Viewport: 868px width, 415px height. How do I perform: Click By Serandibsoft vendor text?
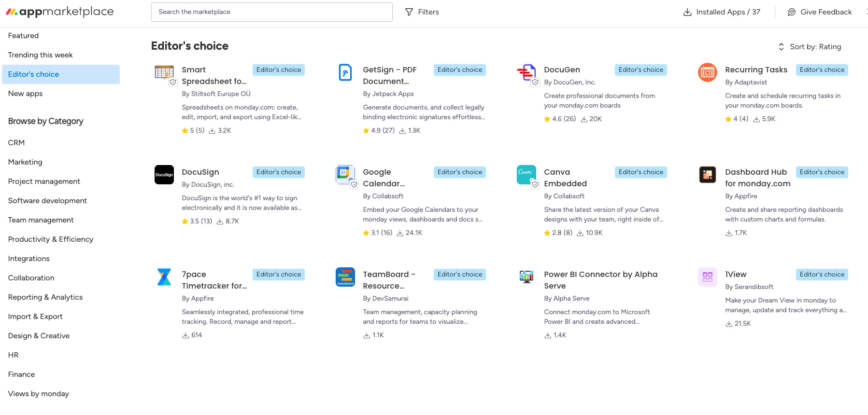pyautogui.click(x=749, y=287)
